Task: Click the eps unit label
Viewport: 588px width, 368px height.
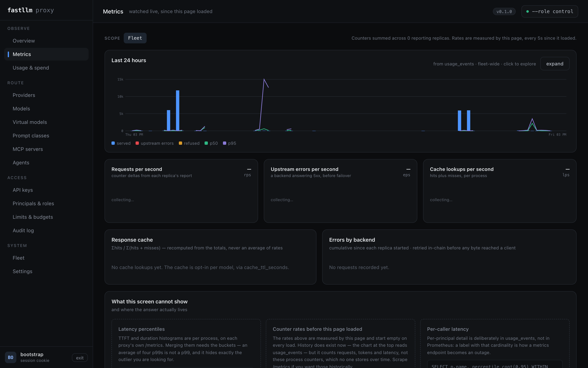Action: [x=406, y=175]
